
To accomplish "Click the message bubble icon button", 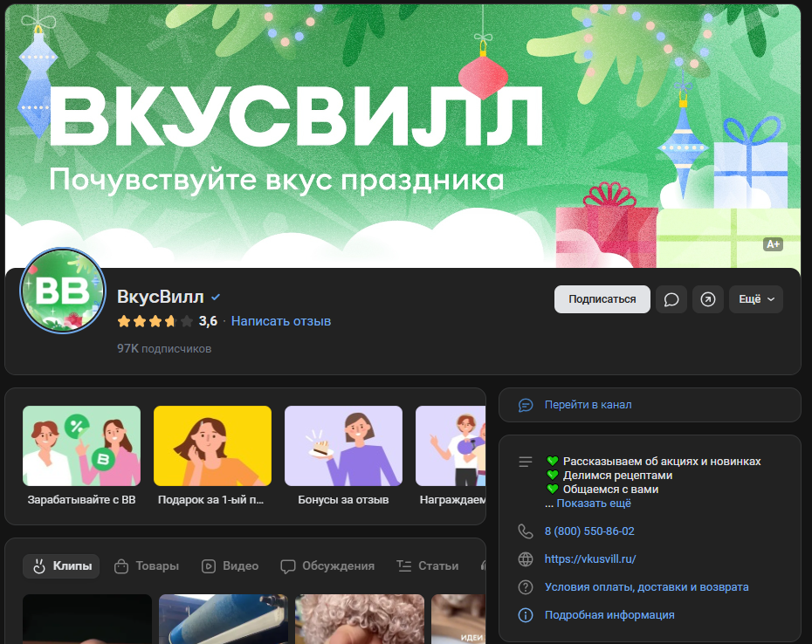I will click(x=671, y=299).
